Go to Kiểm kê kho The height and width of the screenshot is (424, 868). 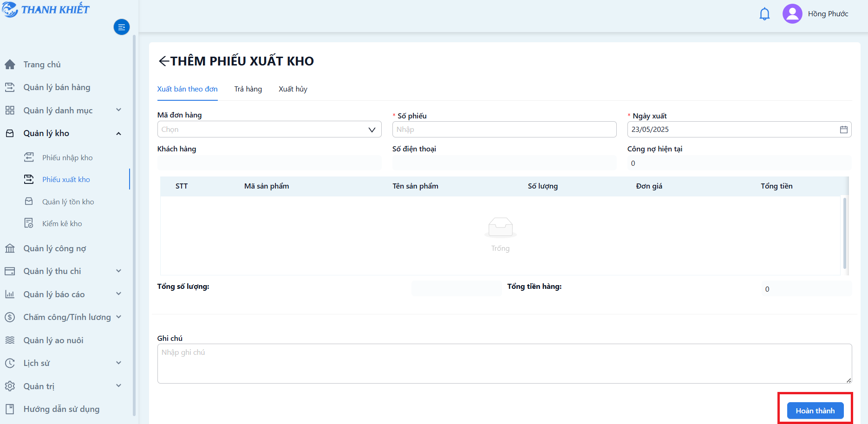[62, 224]
